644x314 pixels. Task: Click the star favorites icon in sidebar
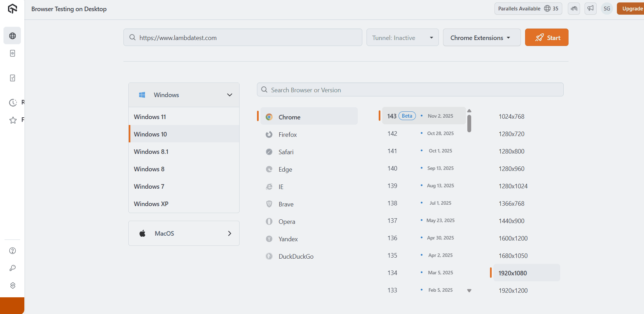pos(13,120)
